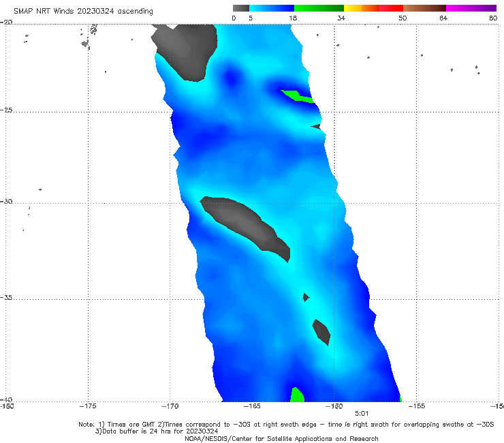Click the color bar label '64'
504x443 pixels.
pyautogui.click(x=443, y=18)
